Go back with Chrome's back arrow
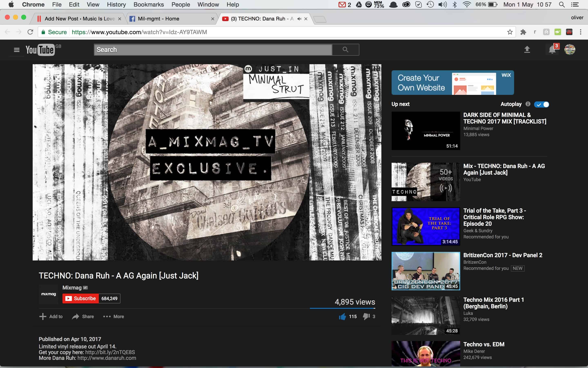The image size is (588, 368). point(8,32)
